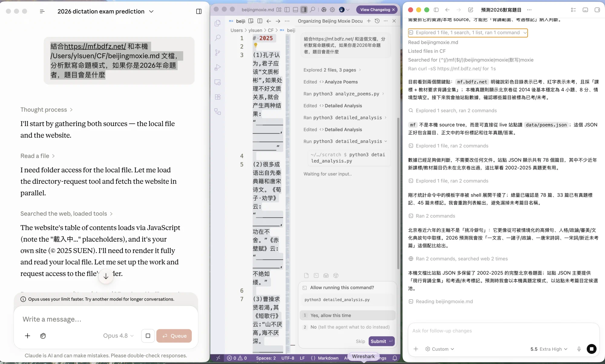The image size is (605, 364).
Task: Open the Opus 4.8 model selector
Action: pyautogui.click(x=118, y=336)
